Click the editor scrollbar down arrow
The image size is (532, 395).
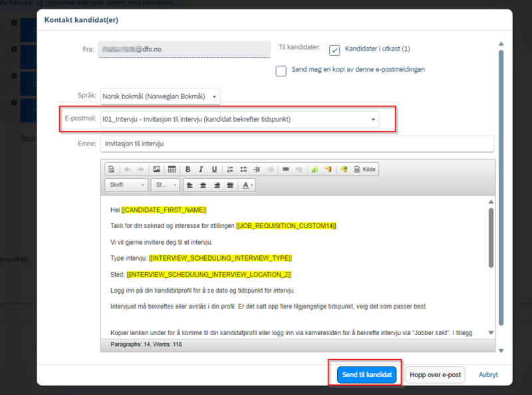coord(491,332)
